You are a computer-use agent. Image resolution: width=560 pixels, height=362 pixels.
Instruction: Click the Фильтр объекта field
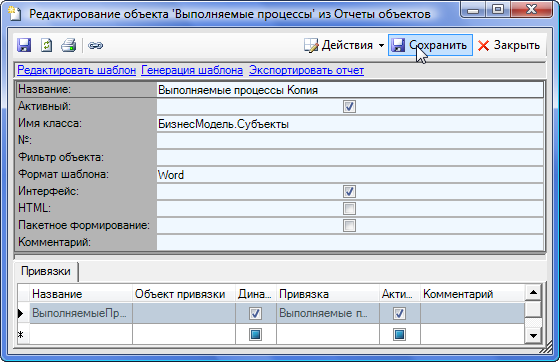(x=350, y=158)
